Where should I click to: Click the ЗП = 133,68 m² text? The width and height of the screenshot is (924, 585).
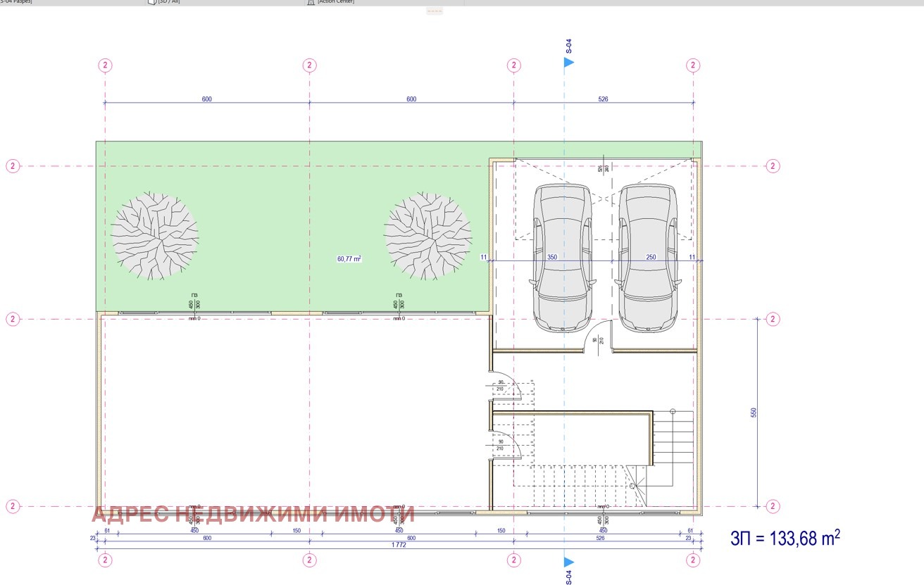point(785,539)
